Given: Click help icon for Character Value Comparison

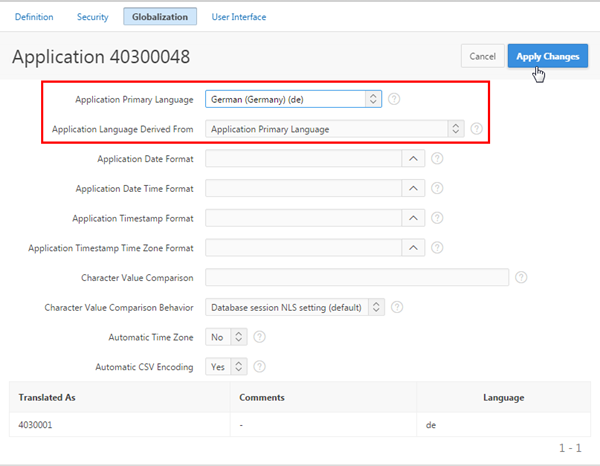Looking at the screenshot, I should 521,277.
